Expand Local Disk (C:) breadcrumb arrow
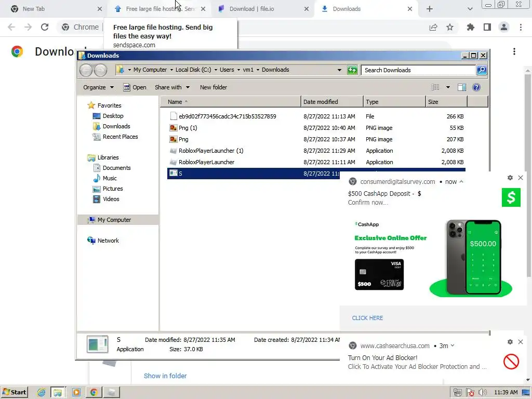 216,70
